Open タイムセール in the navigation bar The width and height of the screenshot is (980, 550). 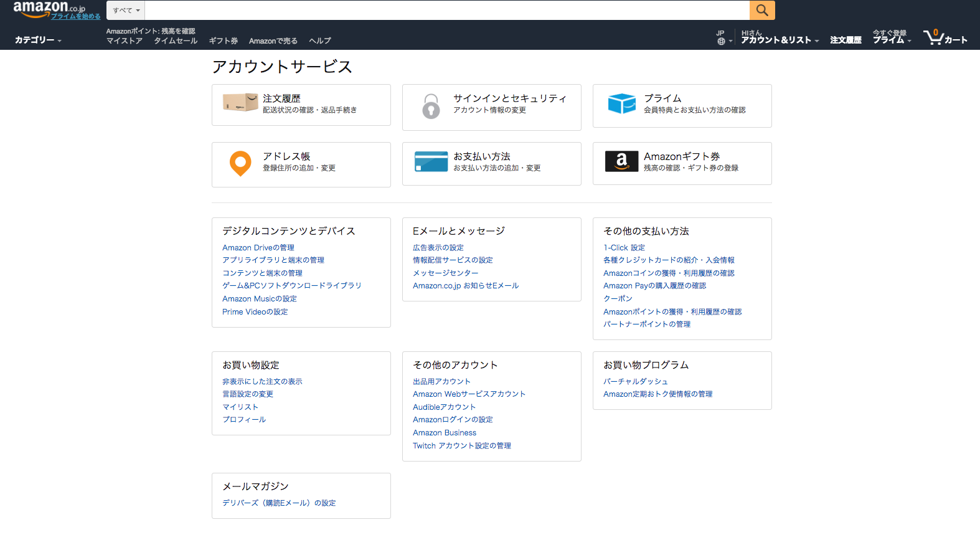176,41
